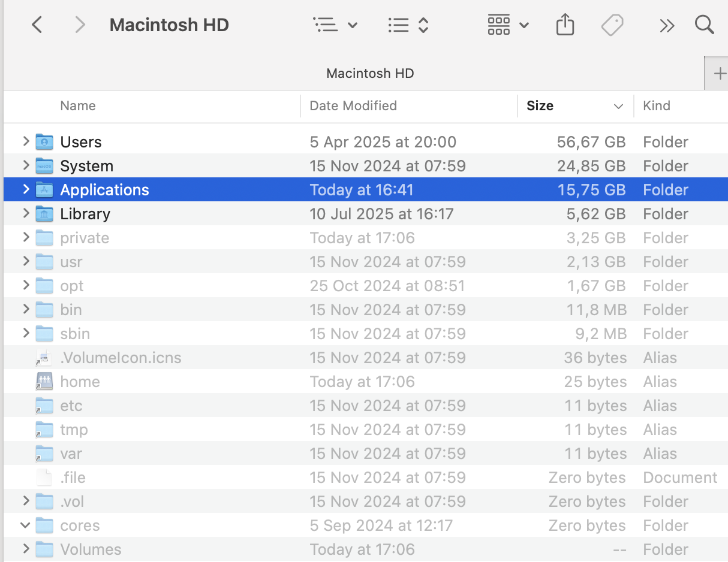The width and height of the screenshot is (728, 562).
Task: Toggle the view mode stepper control
Action: click(408, 25)
